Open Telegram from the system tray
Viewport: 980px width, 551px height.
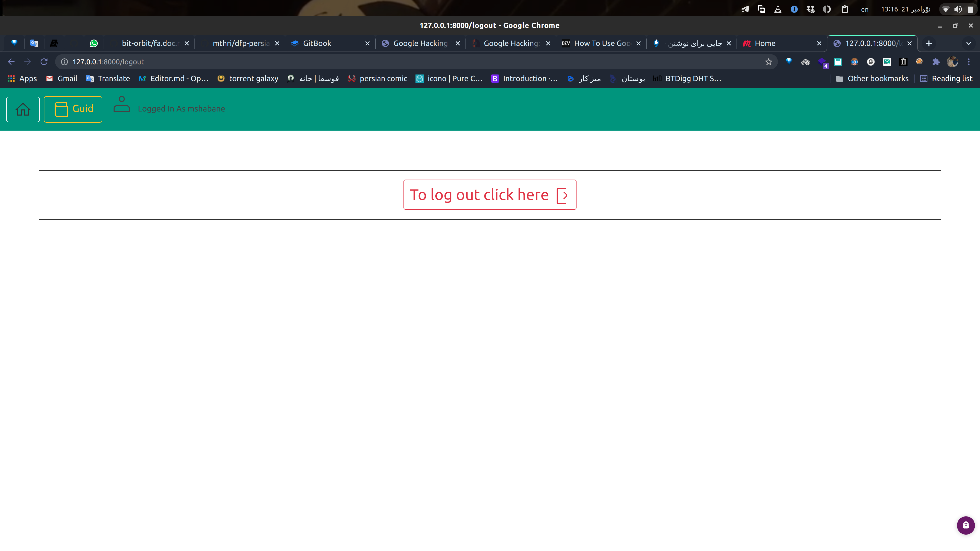745,9
